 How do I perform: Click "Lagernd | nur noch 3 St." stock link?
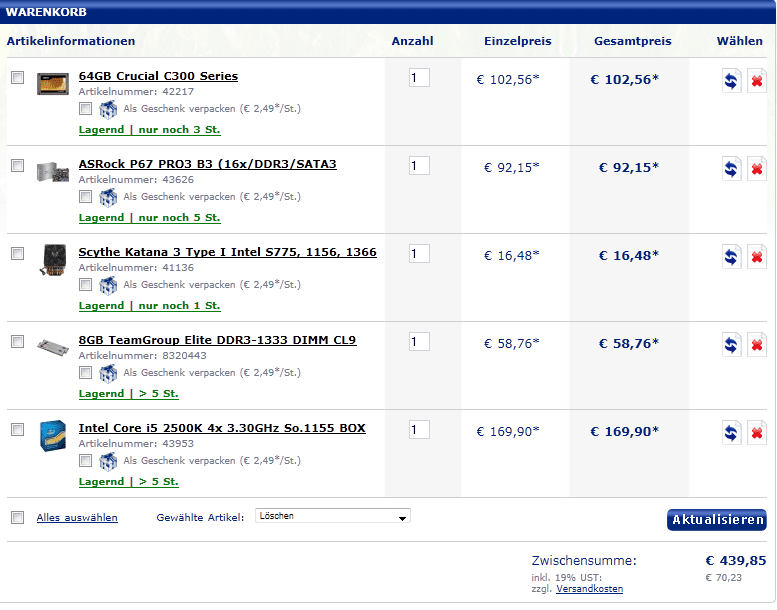pos(150,130)
